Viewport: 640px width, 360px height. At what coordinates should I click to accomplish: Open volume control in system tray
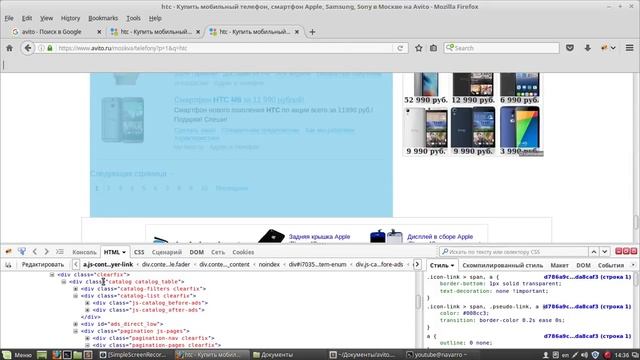pyautogui.click(x=584, y=355)
